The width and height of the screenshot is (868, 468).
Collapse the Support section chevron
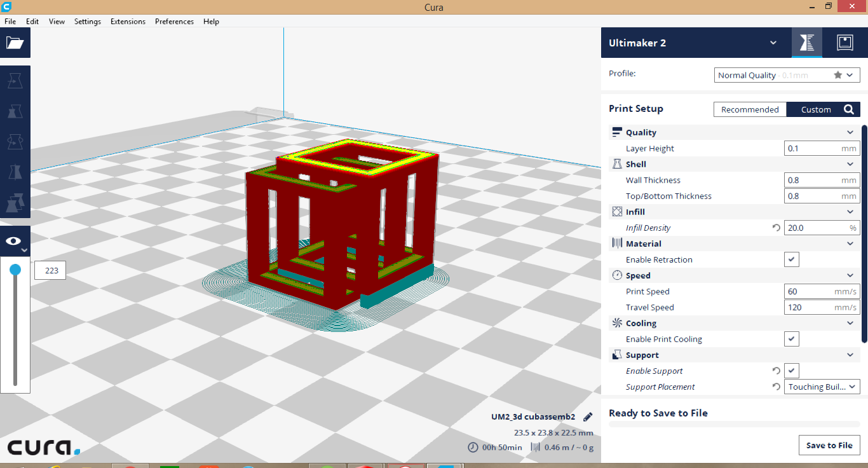pos(850,355)
